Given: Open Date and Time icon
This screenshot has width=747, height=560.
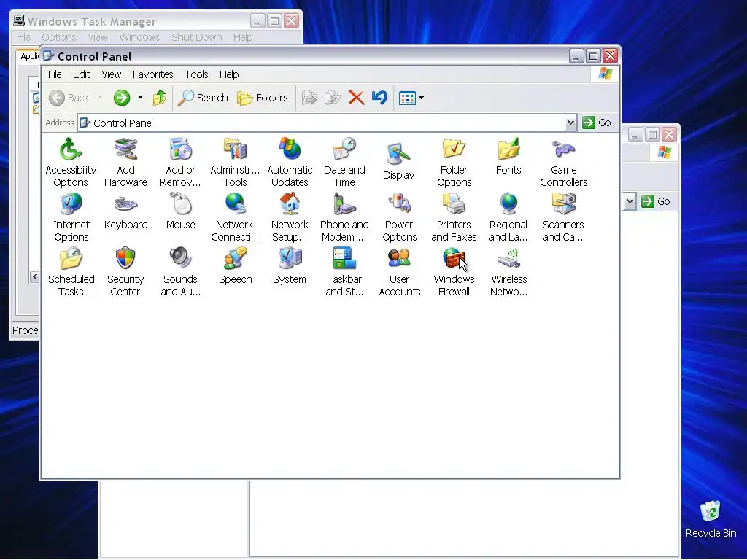Looking at the screenshot, I should (344, 162).
